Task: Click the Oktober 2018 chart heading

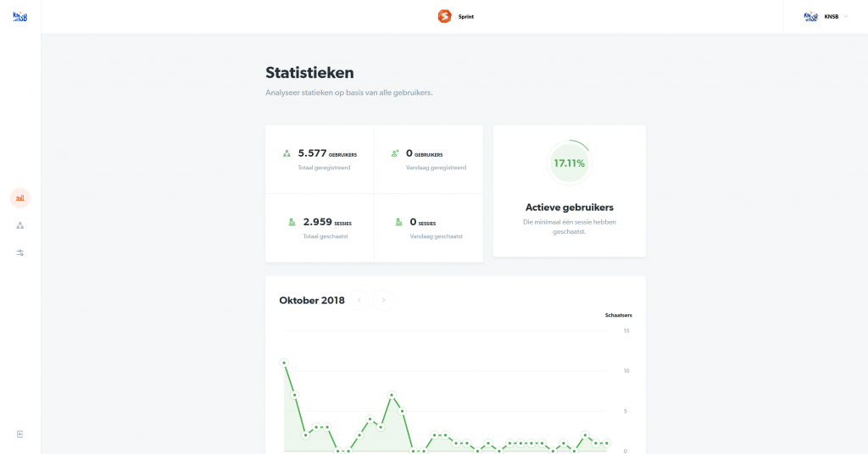Action: click(x=311, y=300)
